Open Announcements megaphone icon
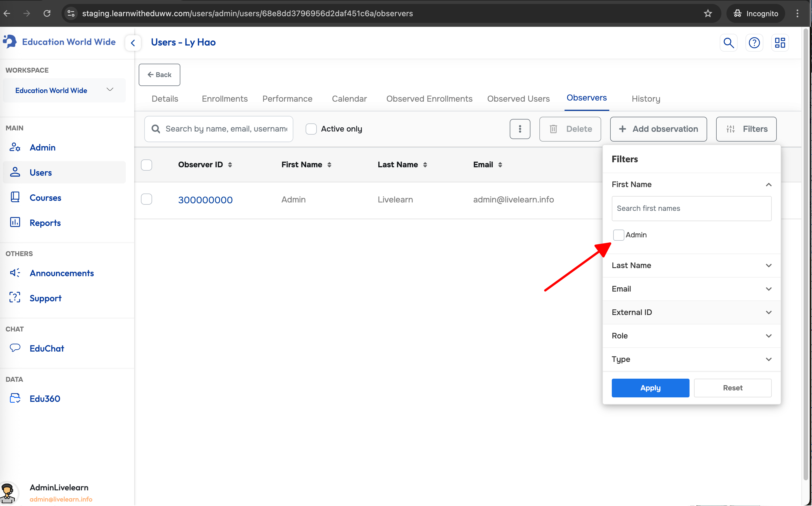This screenshot has height=506, width=812. click(x=15, y=273)
